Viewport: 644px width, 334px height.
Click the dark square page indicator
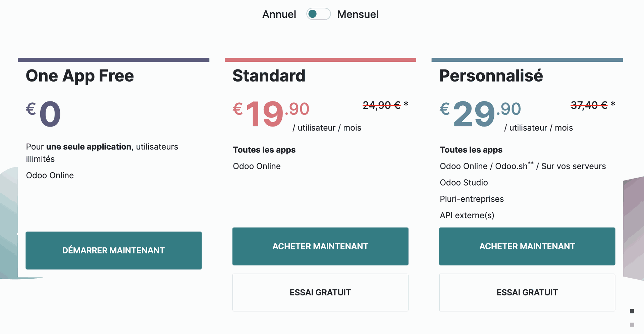632,311
